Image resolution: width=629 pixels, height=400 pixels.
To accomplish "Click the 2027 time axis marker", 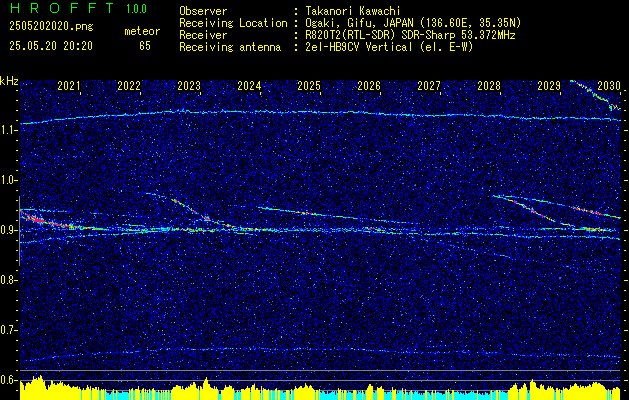I will coord(428,86).
